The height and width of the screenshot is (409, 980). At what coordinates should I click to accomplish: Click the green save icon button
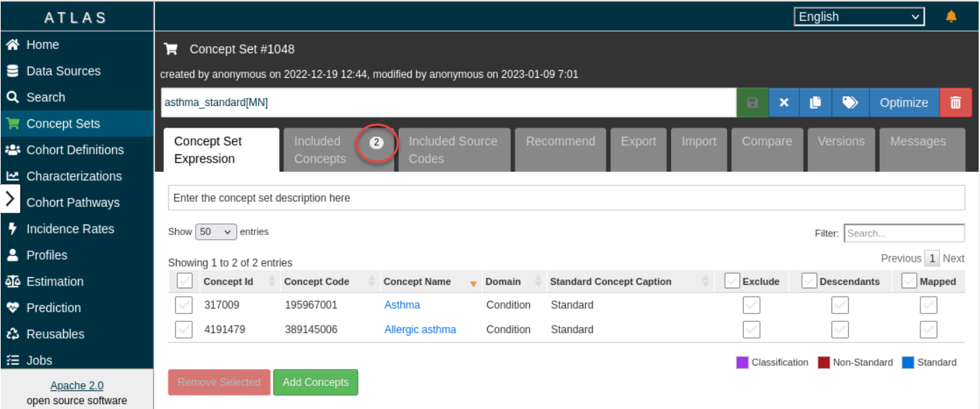click(752, 102)
